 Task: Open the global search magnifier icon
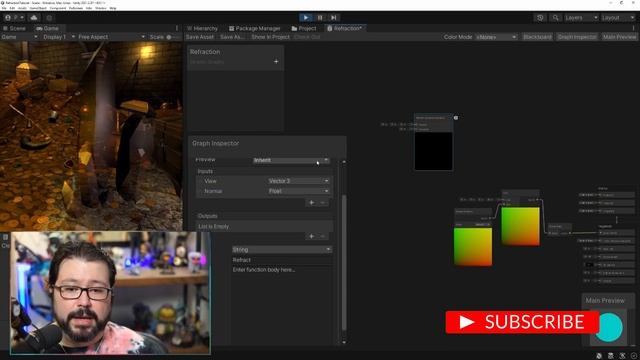[555, 18]
